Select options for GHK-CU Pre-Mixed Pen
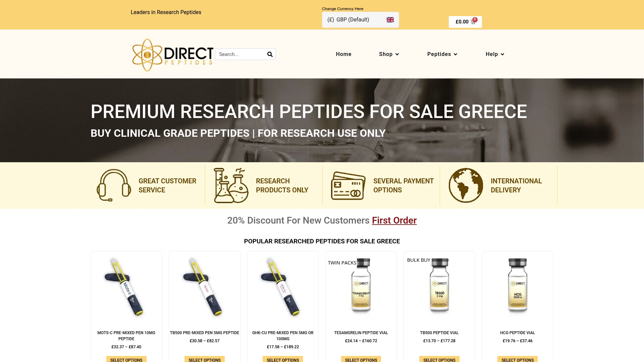Image resolution: width=644 pixels, height=362 pixels. pyautogui.click(x=283, y=360)
